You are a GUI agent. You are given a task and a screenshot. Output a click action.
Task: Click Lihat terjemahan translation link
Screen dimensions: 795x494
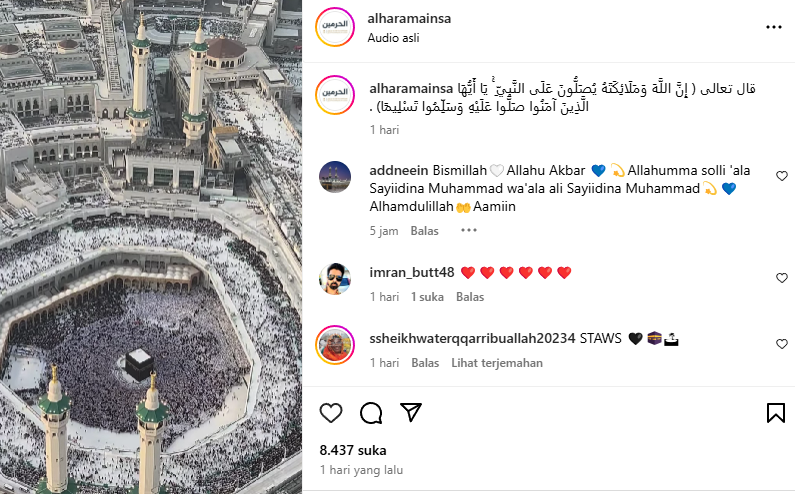tap(497, 363)
